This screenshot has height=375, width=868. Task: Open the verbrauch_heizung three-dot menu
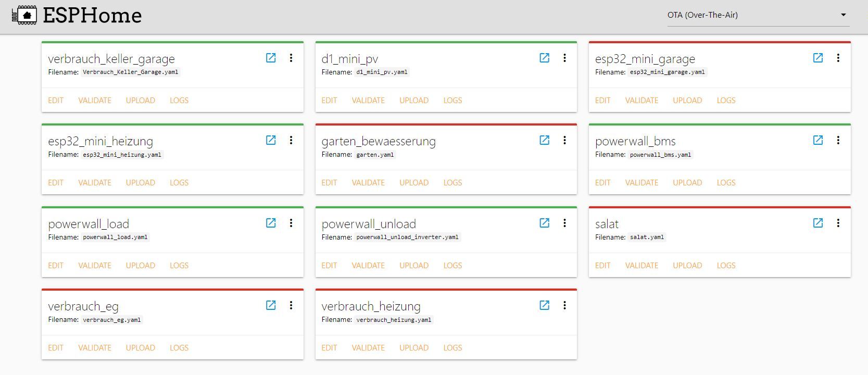point(564,305)
